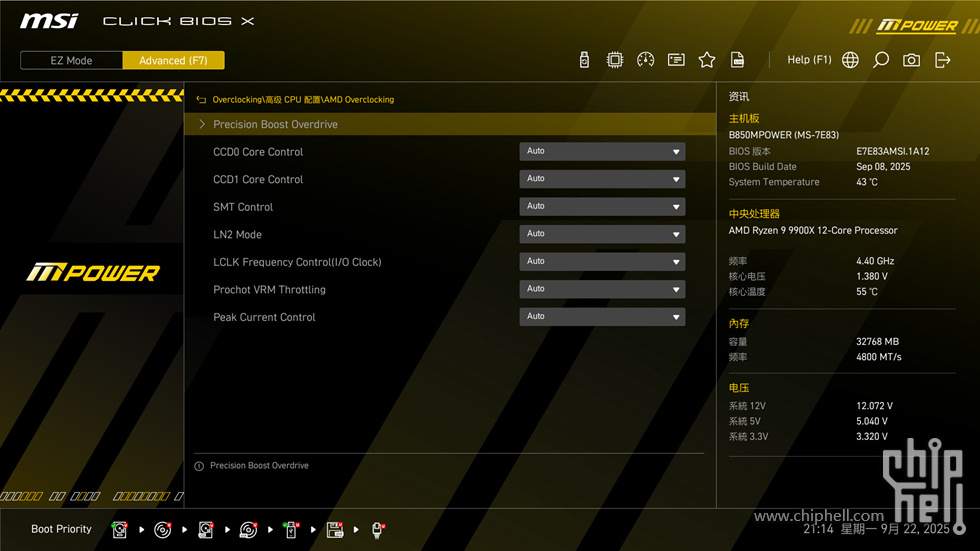Click AMD Ryzen 9 9900X processor name

[812, 231]
